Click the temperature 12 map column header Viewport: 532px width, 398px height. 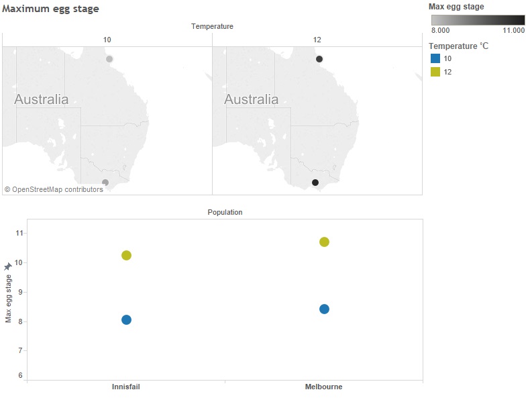[317, 40]
